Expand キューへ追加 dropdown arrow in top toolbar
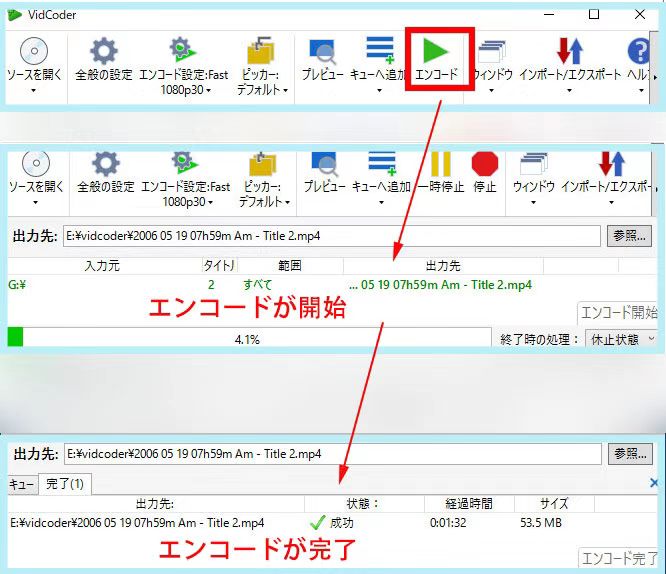 click(379, 90)
